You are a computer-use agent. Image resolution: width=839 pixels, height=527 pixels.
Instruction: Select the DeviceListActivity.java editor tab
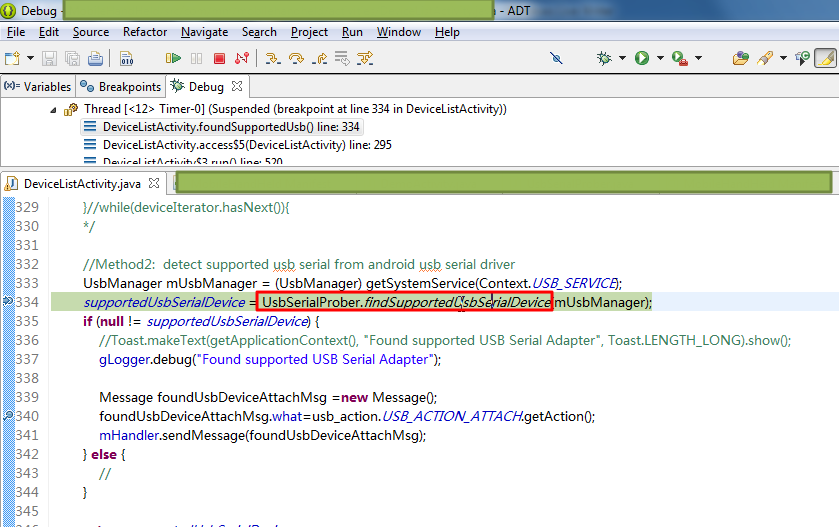(82, 184)
